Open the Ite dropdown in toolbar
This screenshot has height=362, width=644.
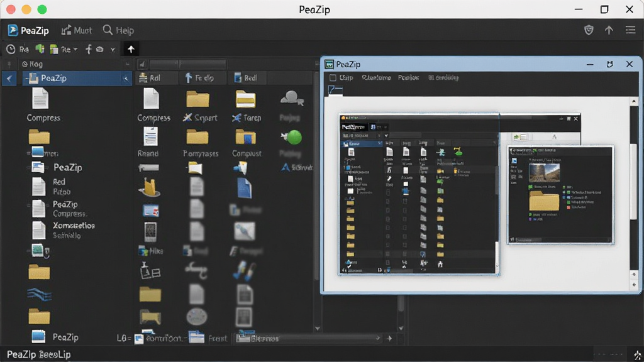(x=64, y=49)
